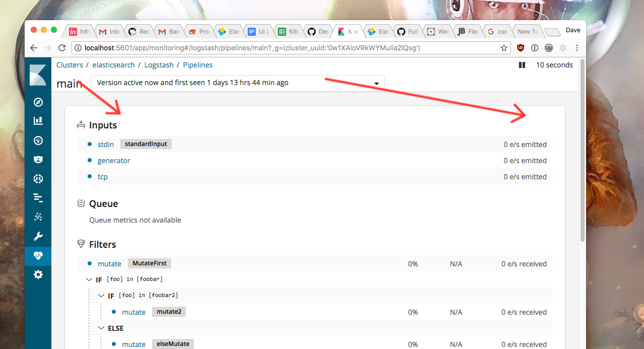Go to elasticsearch breadcrumb
This screenshot has height=349, width=644.
tap(114, 65)
